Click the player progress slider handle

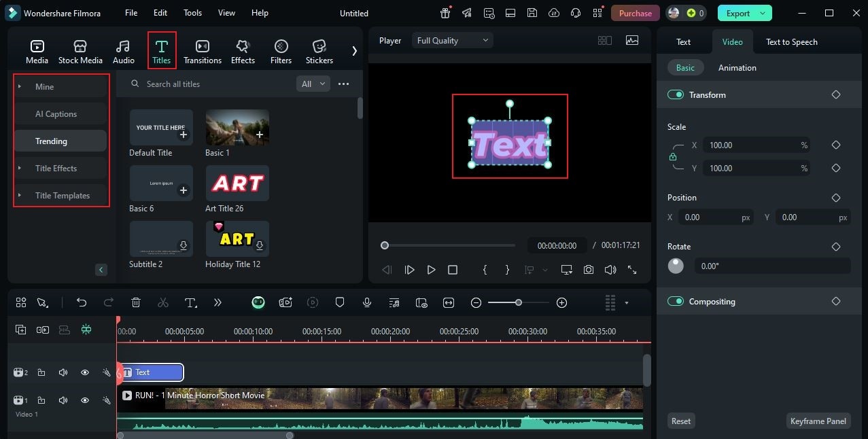coord(385,245)
